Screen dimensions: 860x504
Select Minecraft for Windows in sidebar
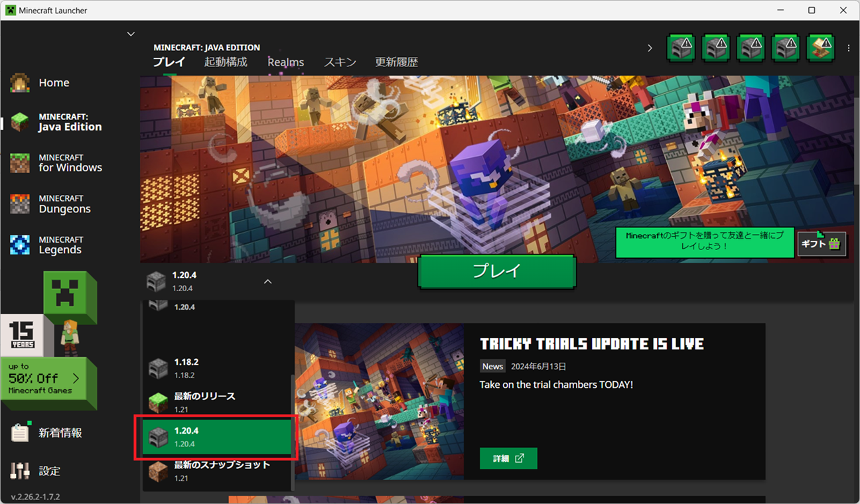pos(70,163)
